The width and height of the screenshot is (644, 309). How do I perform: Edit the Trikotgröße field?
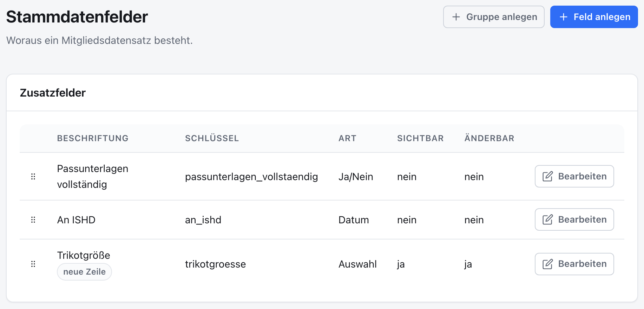574,264
